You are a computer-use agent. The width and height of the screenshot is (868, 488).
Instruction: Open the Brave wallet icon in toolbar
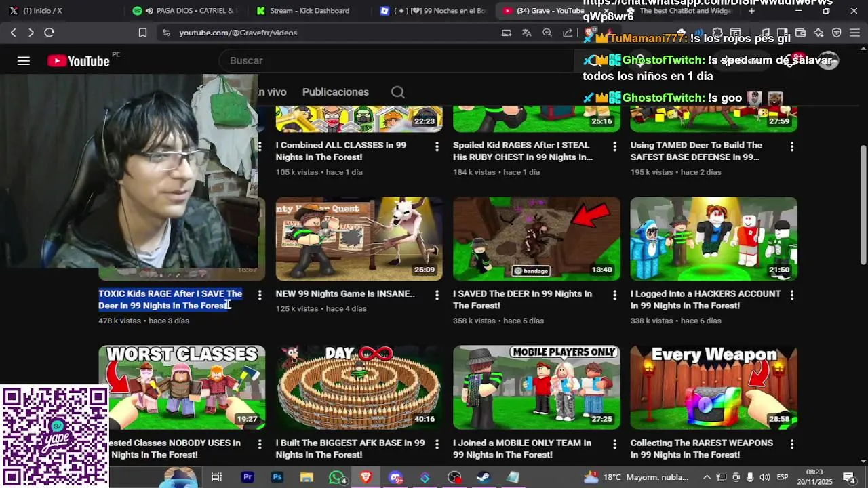(x=800, y=33)
